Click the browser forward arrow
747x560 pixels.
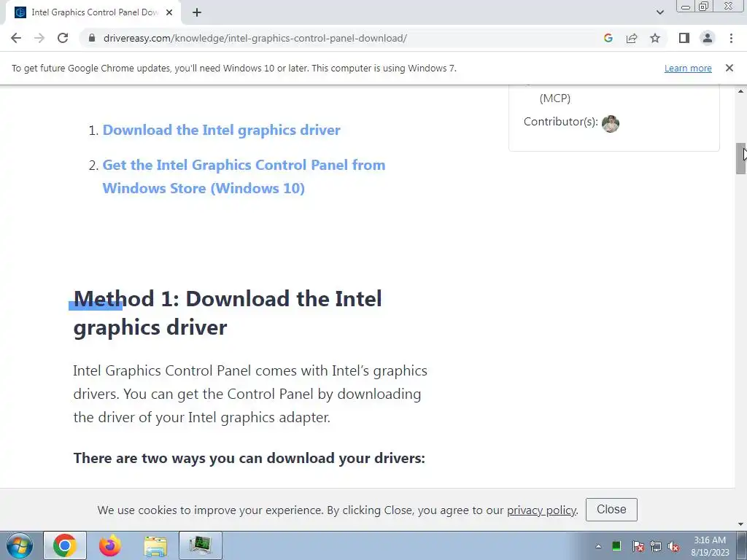tap(39, 38)
